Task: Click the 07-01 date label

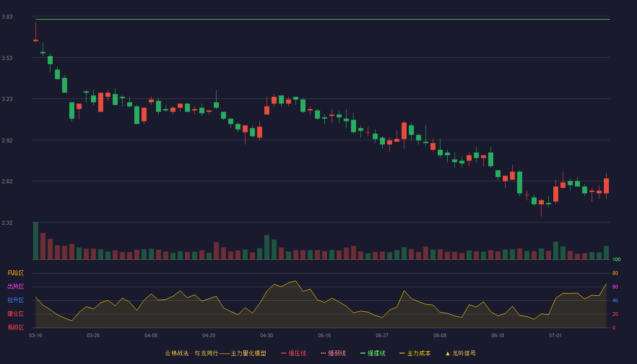Action: pos(556,335)
